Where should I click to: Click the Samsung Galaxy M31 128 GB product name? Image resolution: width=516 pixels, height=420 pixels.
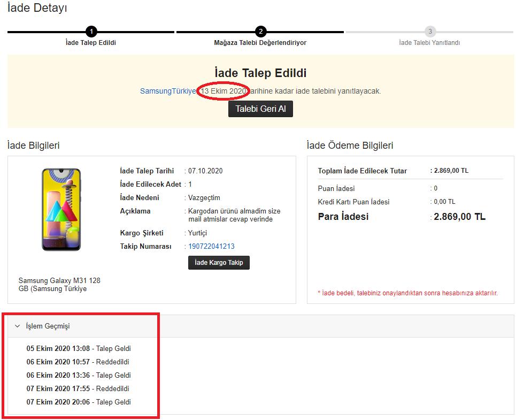(59, 285)
